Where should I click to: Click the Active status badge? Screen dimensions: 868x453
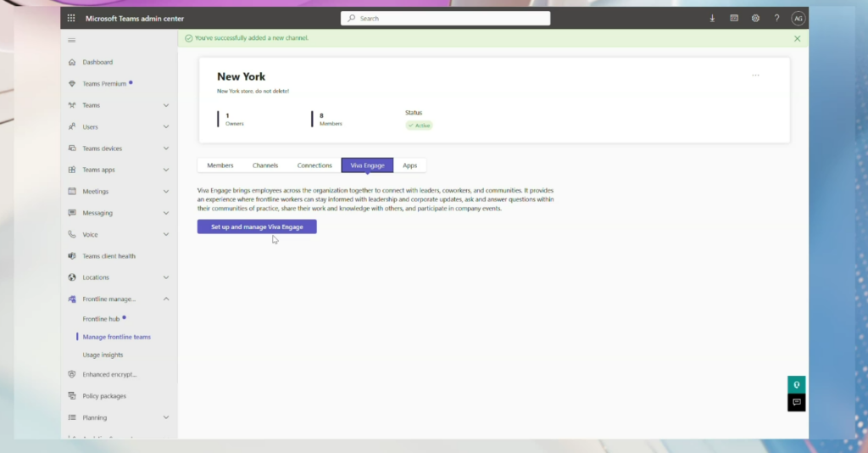coord(419,126)
